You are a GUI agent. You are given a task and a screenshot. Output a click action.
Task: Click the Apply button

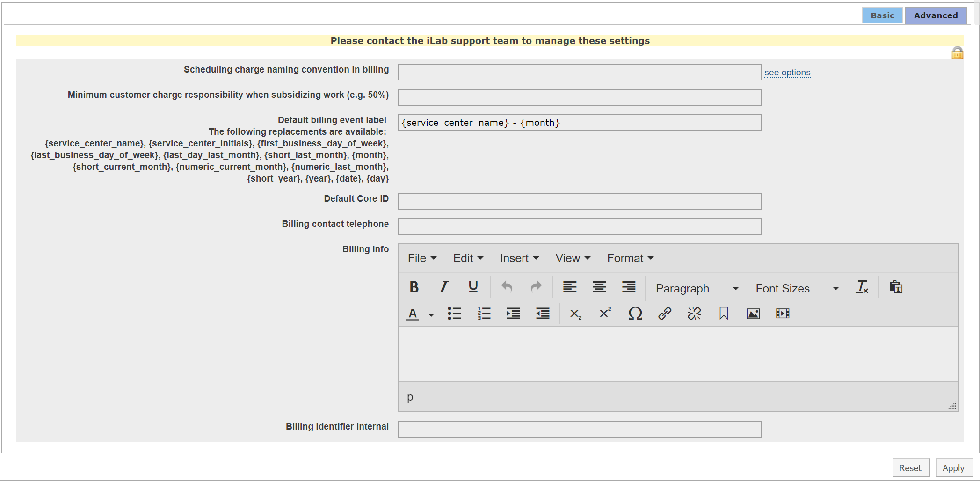pyautogui.click(x=953, y=468)
